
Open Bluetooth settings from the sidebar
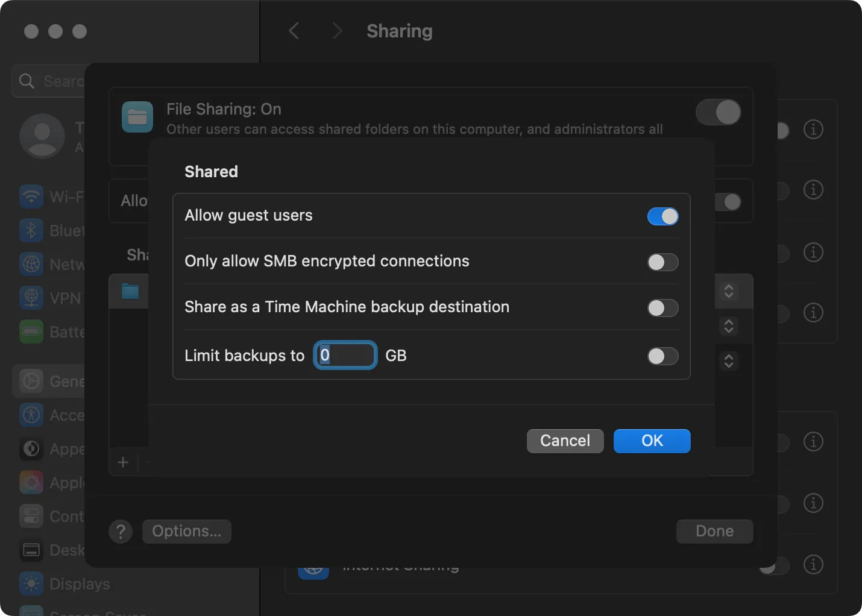31,230
